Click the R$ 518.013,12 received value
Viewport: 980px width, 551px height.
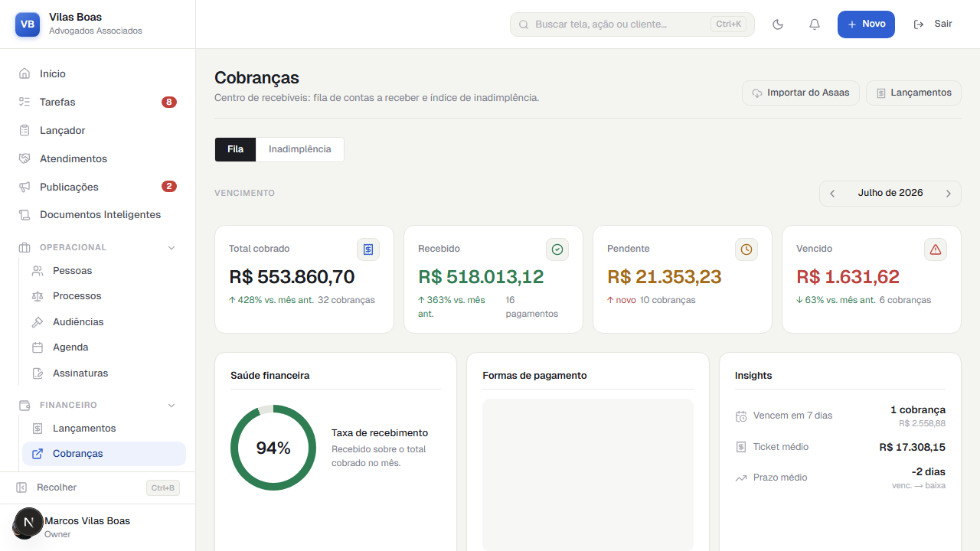point(481,276)
